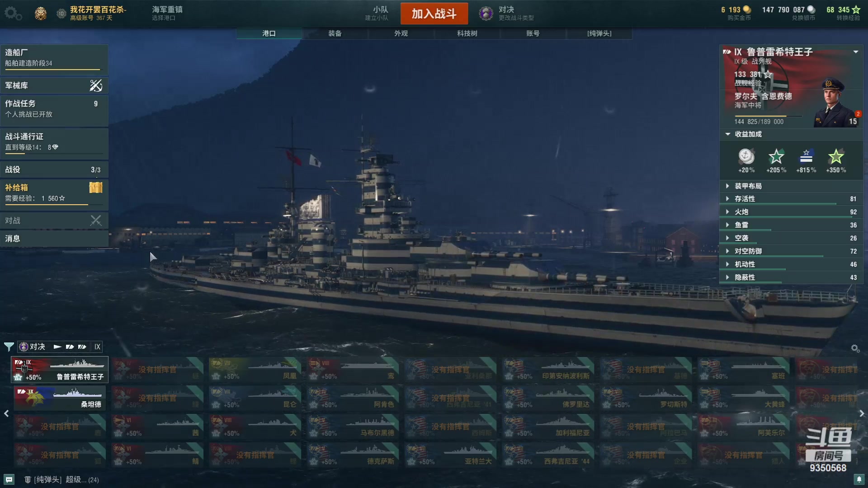Open the 造船厂 dockyard panel
Image resolution: width=868 pixels, height=488 pixels.
point(54,58)
